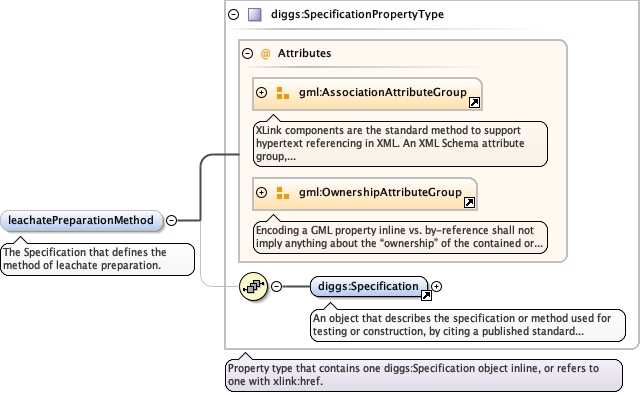Click the gml:AssociationAttributeGroup group icon

[282, 93]
